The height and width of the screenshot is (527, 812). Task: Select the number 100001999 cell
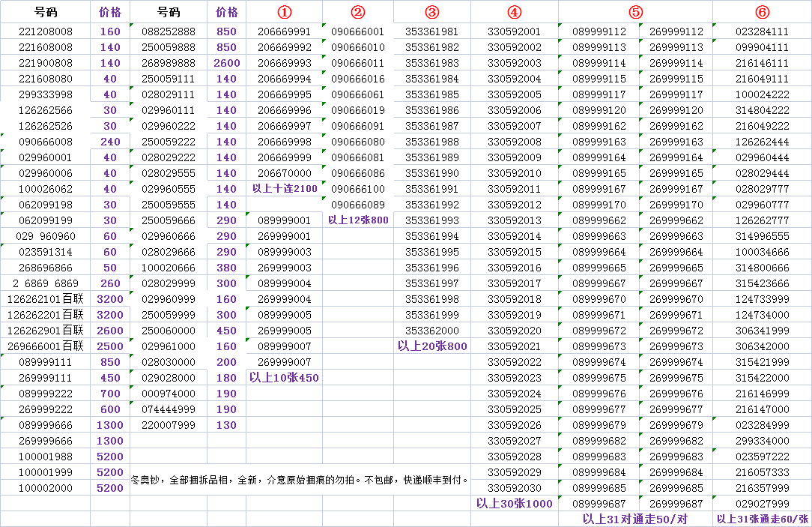coord(46,472)
